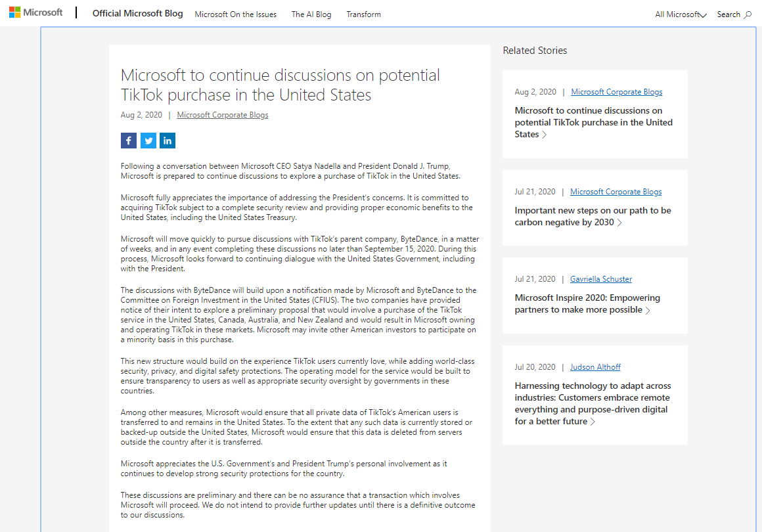762x532 pixels.
Task: Open carbon negative by 2030 story
Action: [x=593, y=216]
